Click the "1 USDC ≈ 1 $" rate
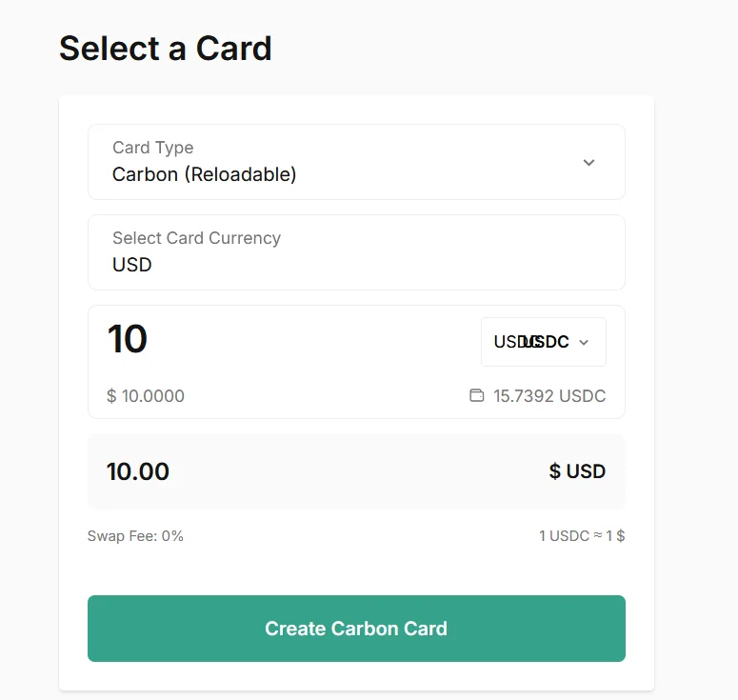This screenshot has width=738, height=700. [582, 536]
